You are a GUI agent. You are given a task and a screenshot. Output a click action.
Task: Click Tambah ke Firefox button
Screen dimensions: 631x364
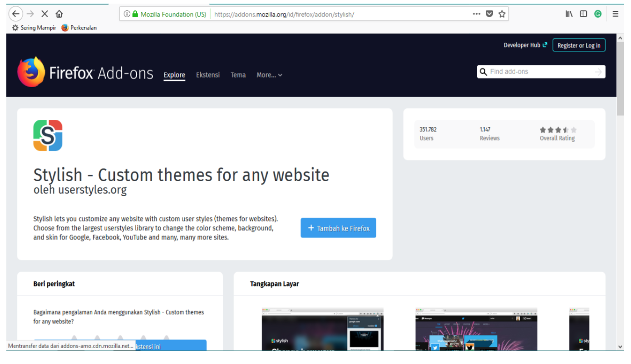pyautogui.click(x=338, y=228)
